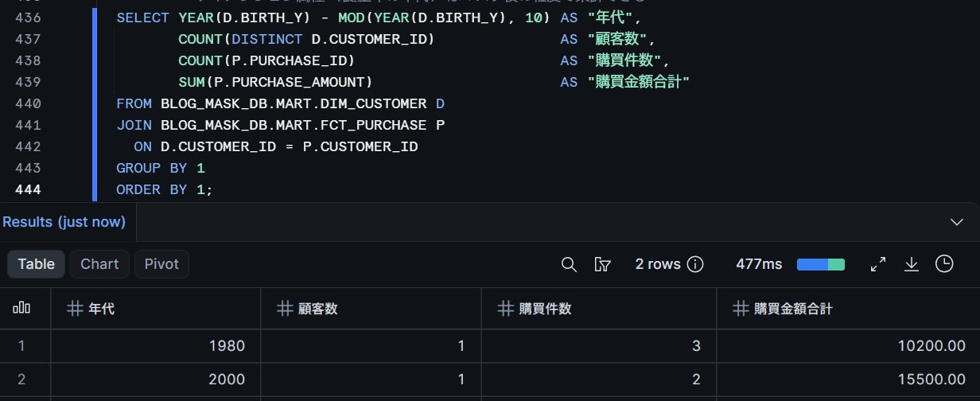
Task: Click the 購買金額合計 column header
Action: (x=848, y=309)
